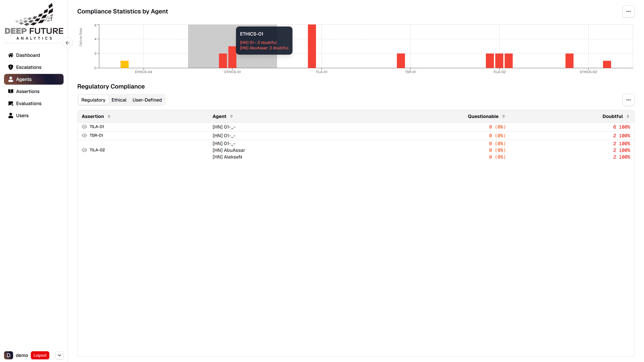This screenshot has width=644, height=362.
Task: Open Regulatory Compliance table three-dot menu
Action: pos(628,100)
